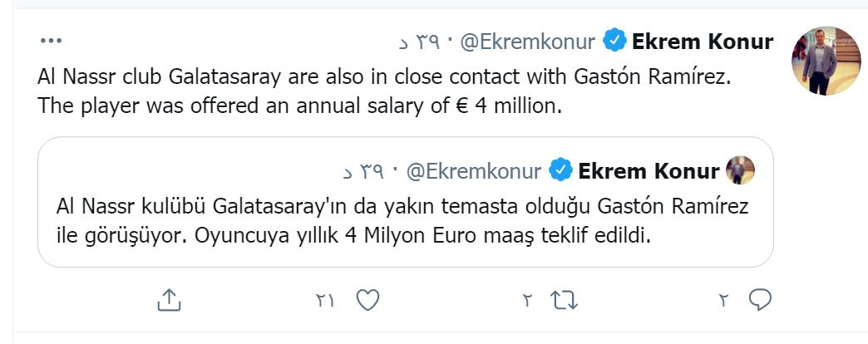Screen dimensions: 868x344
Task: Open the tweet's three-dot more options menu
Action: [51, 40]
